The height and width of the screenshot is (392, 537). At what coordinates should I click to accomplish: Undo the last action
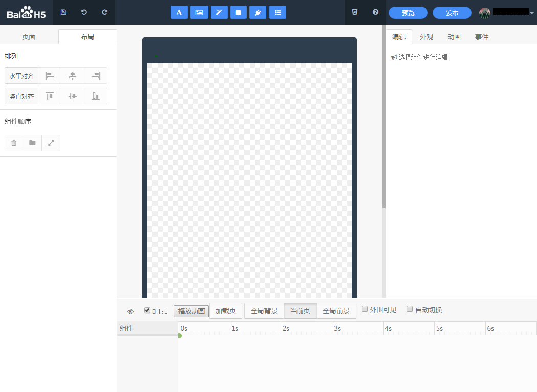tap(84, 12)
